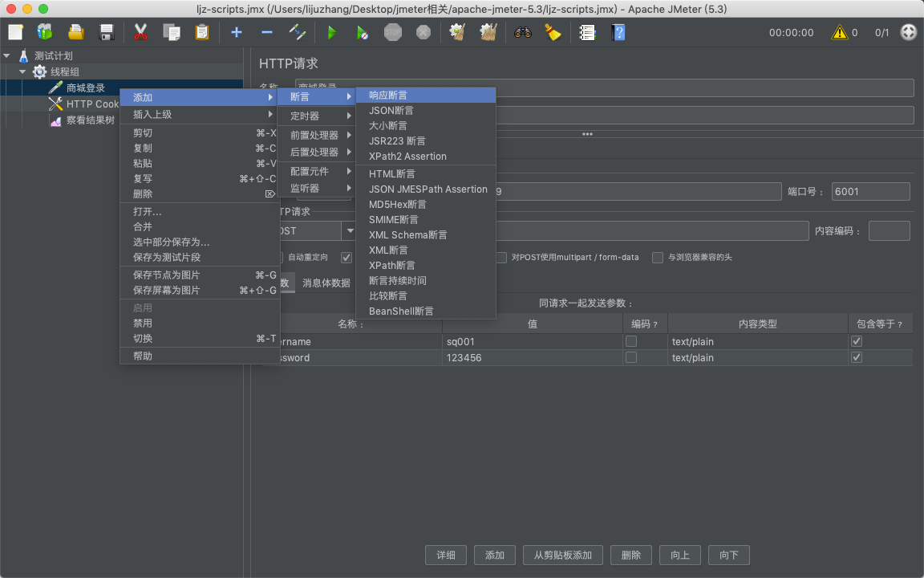Screen dimensions: 924x578
Task: Click the Stop test icon
Action: click(393, 32)
